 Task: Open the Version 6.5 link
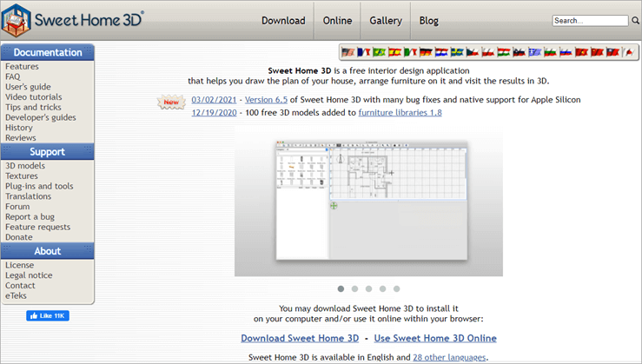(x=266, y=100)
